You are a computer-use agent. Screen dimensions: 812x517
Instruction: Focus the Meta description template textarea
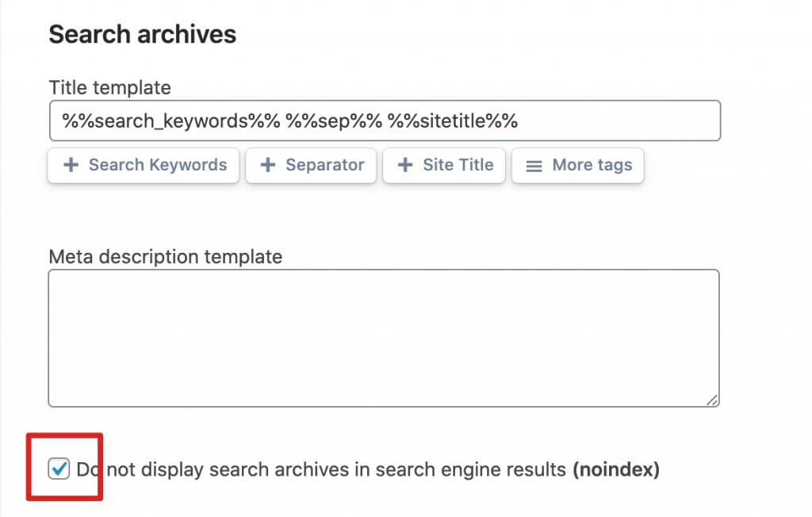tap(384, 339)
